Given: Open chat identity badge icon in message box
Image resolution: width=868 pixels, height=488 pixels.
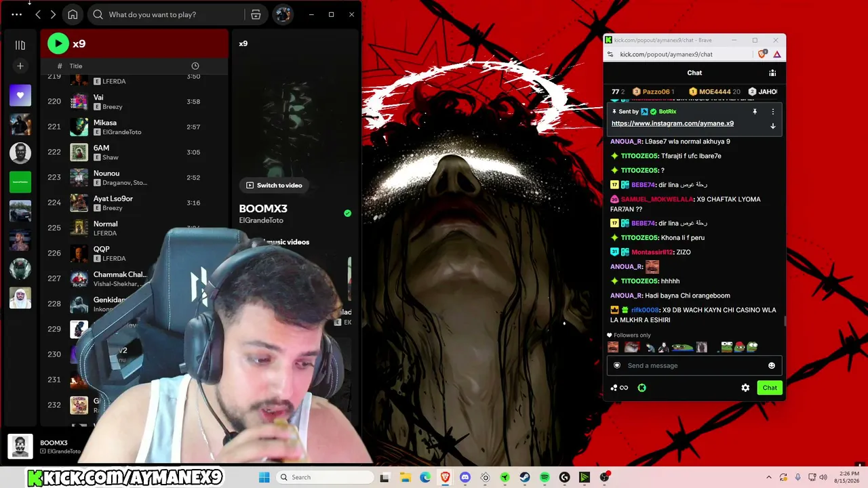Looking at the screenshot, I should point(617,365).
